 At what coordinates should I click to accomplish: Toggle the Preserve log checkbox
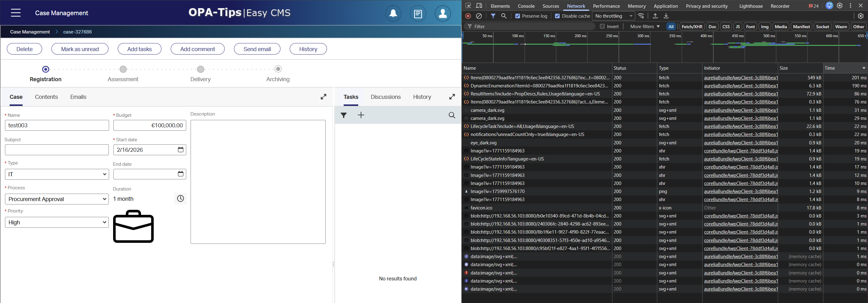[518, 16]
